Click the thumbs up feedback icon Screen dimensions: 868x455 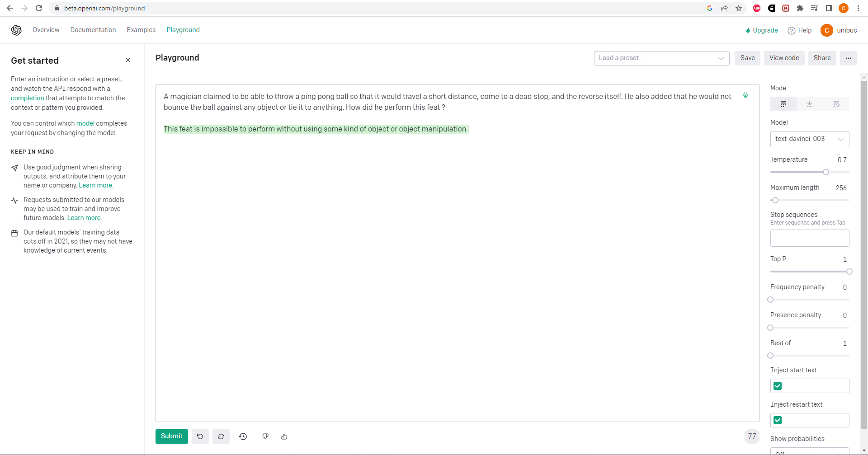(x=284, y=436)
